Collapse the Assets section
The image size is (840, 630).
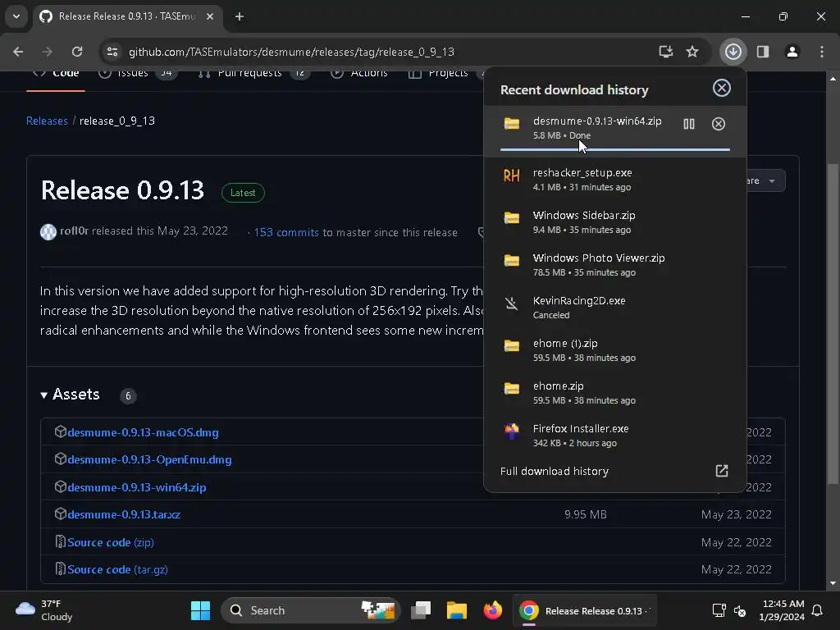[71, 395]
